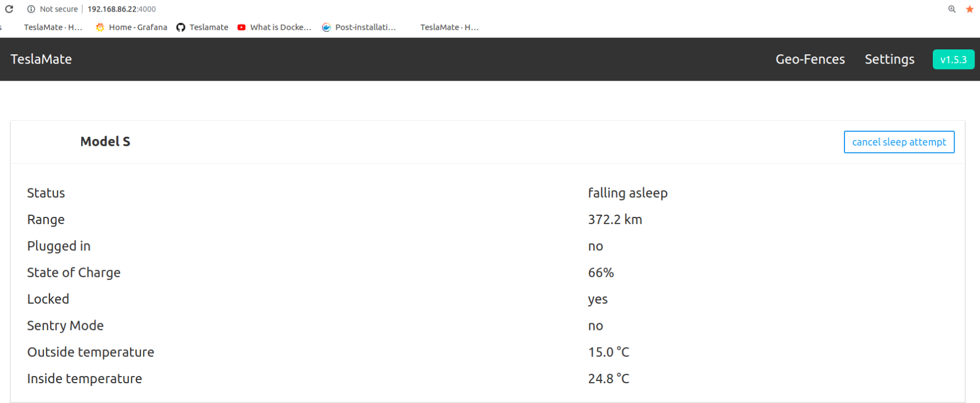This screenshot has height=403, width=980.
Task: Select the 24.8 °C inside temperature value
Action: point(609,378)
